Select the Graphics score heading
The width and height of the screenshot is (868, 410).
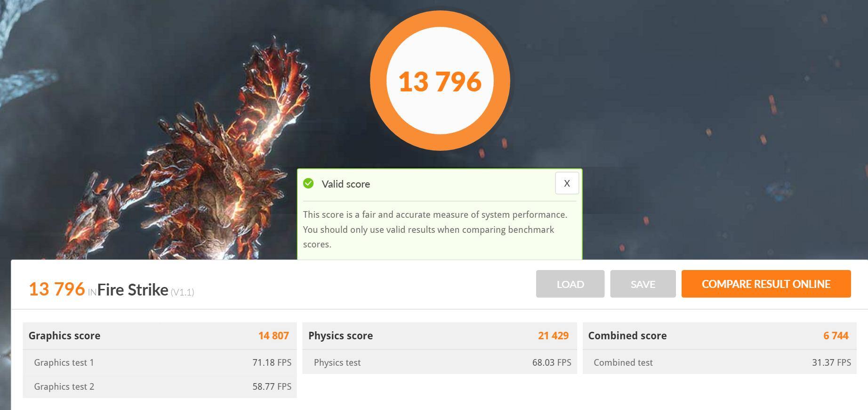tap(64, 336)
